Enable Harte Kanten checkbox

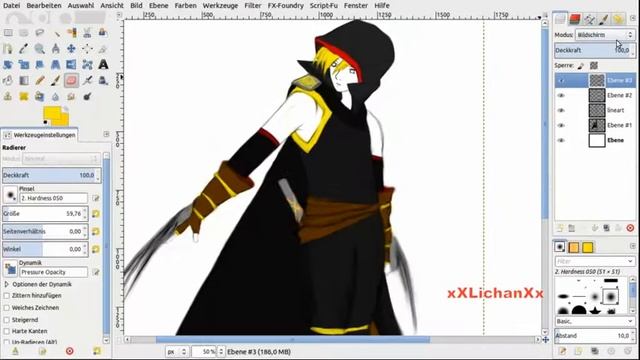tap(7, 331)
